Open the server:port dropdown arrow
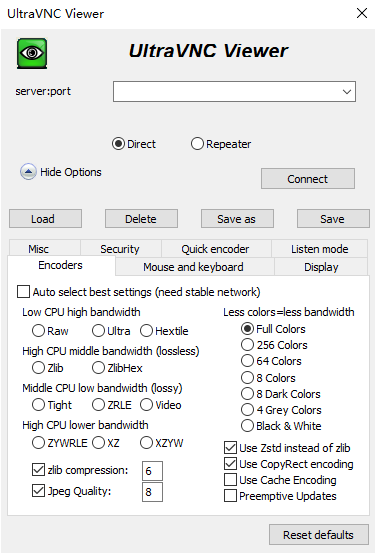This screenshot has width=375, height=553. click(347, 92)
